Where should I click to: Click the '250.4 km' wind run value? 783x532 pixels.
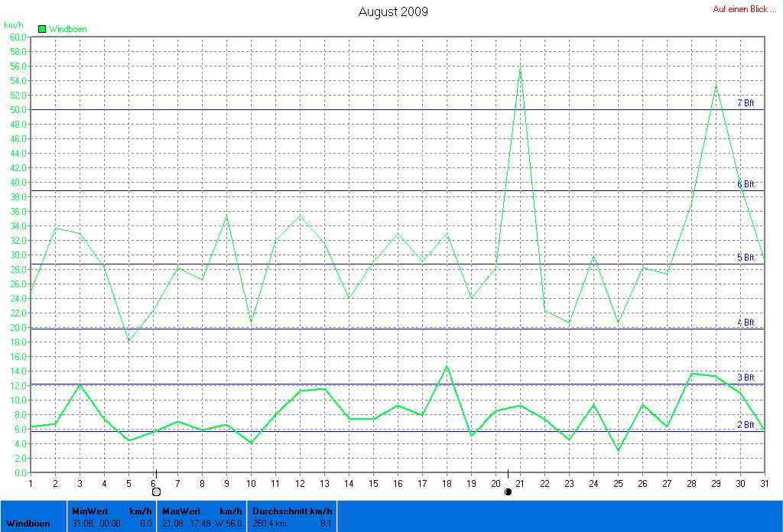coord(270,524)
